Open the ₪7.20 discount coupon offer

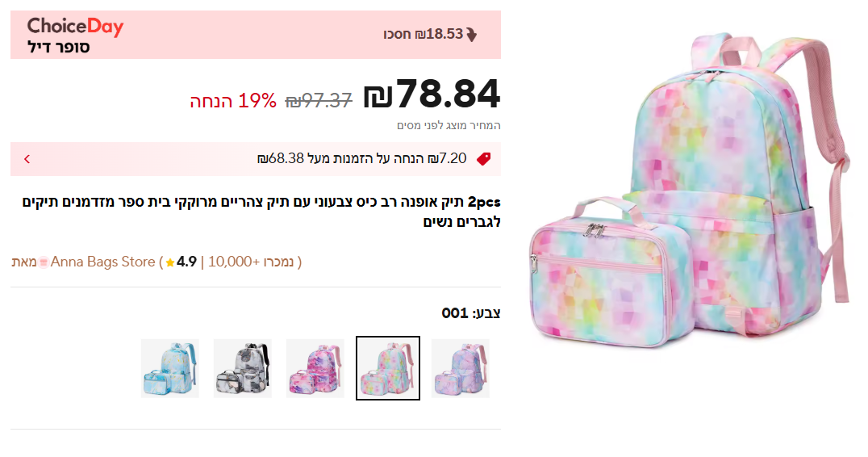[x=361, y=158]
